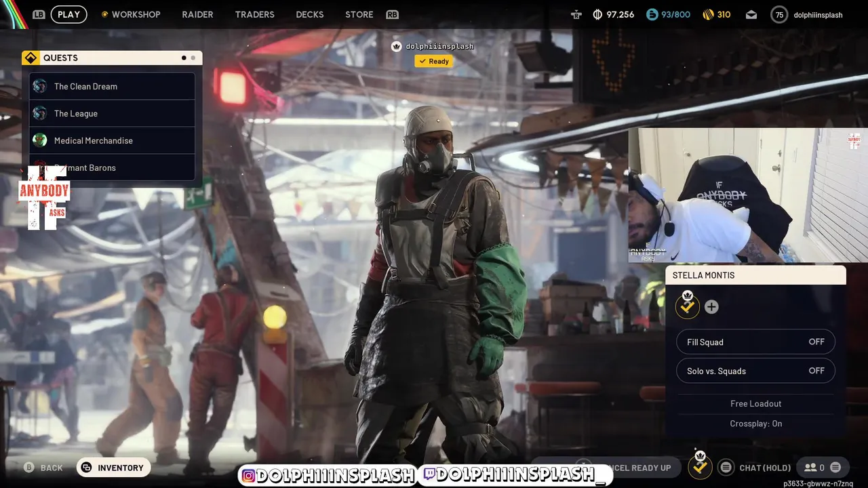The width and height of the screenshot is (868, 488).
Task: Click the CHAT (HOLD) label
Action: tap(765, 468)
